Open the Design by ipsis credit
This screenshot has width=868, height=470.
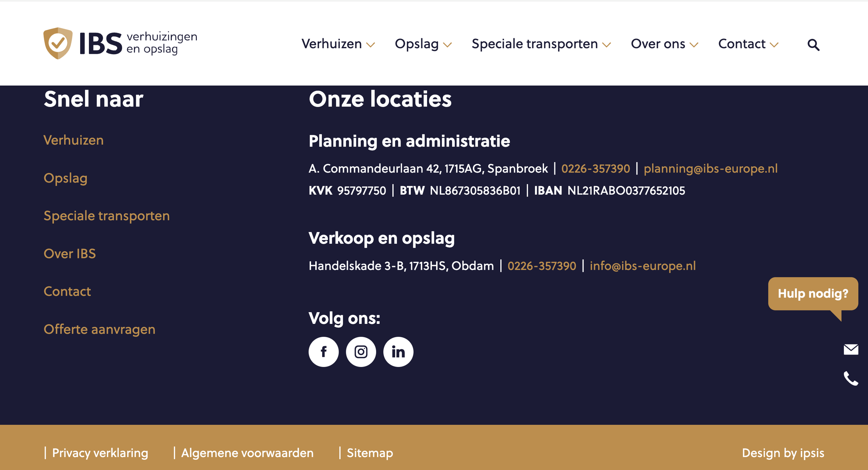pos(783,453)
